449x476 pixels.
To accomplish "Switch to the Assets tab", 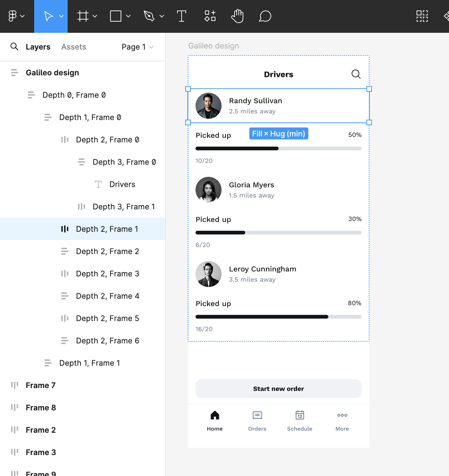I will [x=74, y=47].
